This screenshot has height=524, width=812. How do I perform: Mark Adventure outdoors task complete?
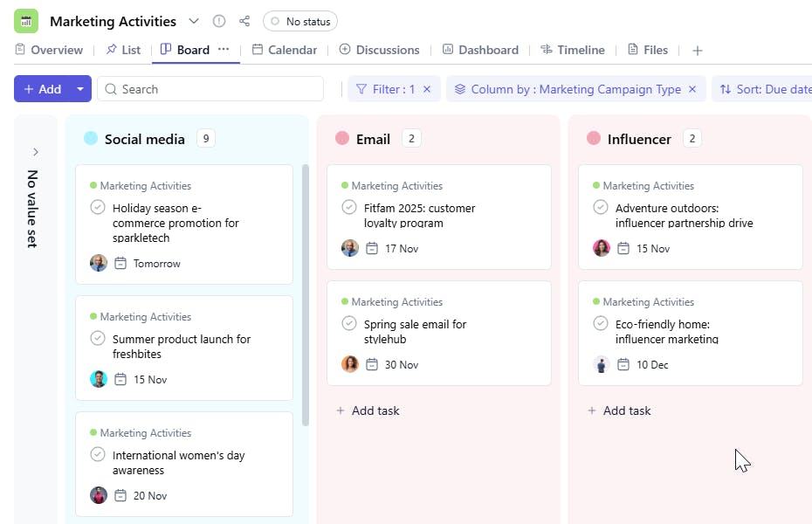pyautogui.click(x=600, y=207)
